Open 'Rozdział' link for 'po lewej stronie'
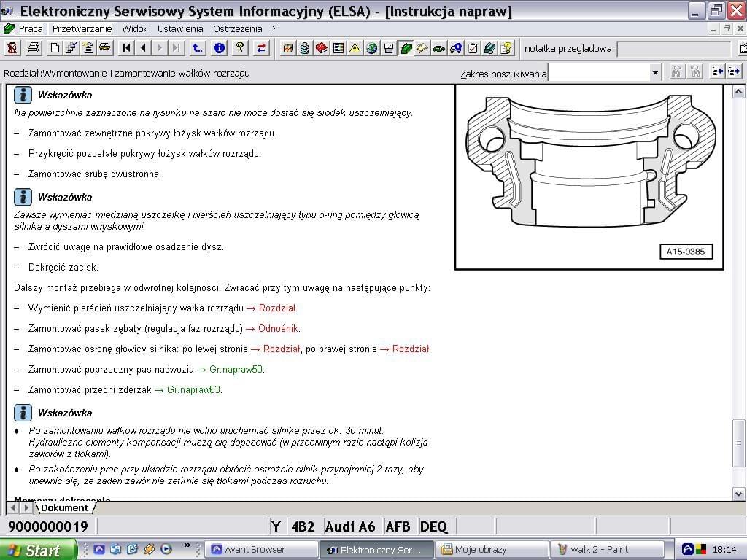The height and width of the screenshot is (560, 747). (282, 349)
